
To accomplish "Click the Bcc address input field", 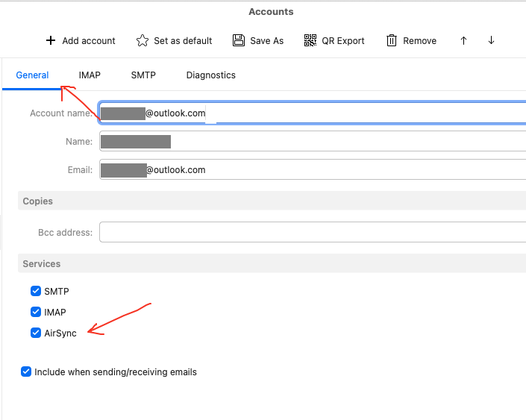I will pyautogui.click(x=313, y=233).
